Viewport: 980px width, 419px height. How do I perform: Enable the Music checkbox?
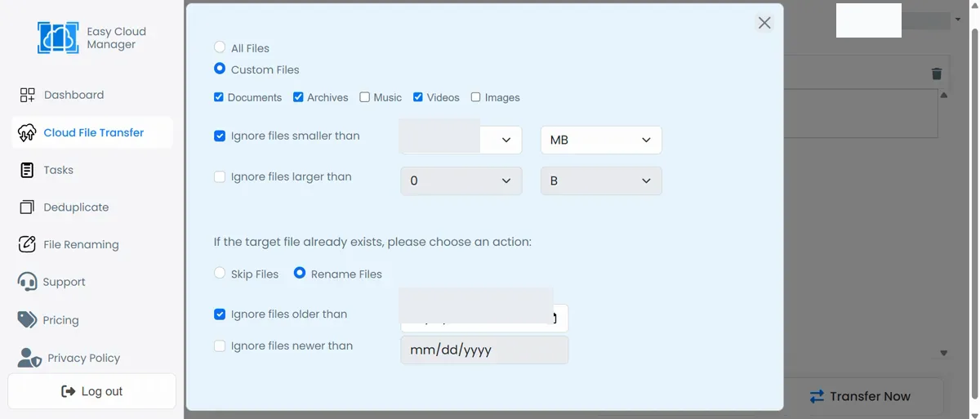point(364,97)
